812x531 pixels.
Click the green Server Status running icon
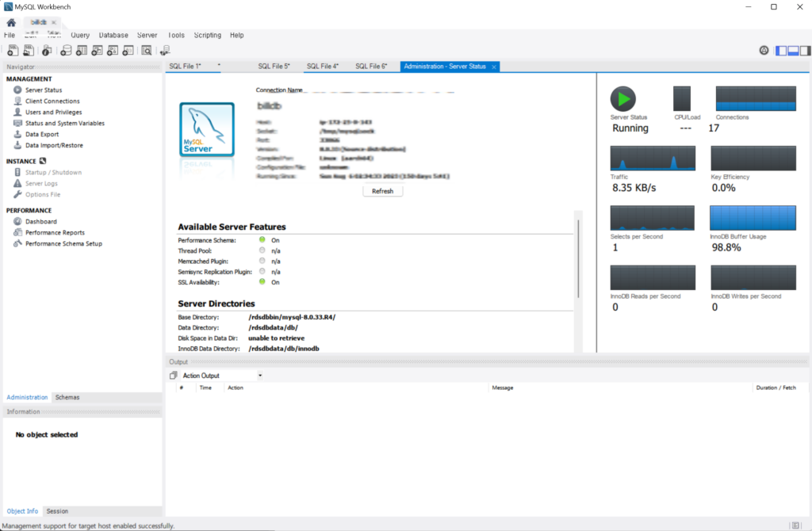pos(622,99)
